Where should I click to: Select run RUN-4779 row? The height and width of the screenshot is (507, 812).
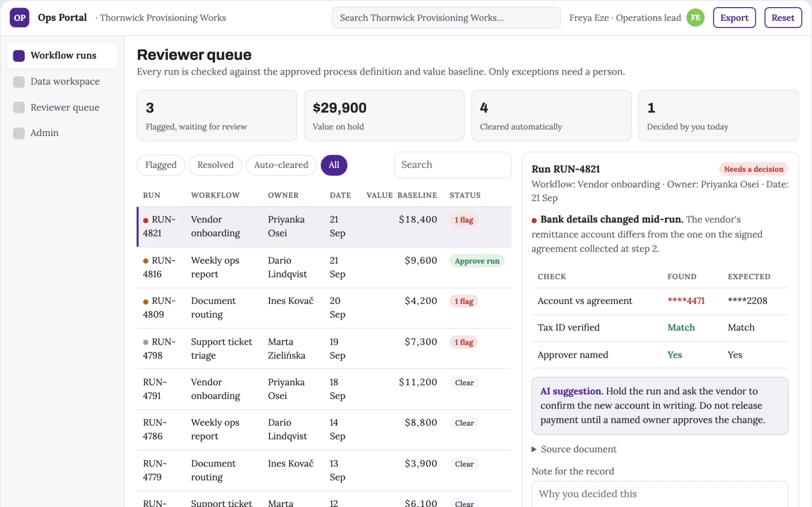[x=324, y=470]
